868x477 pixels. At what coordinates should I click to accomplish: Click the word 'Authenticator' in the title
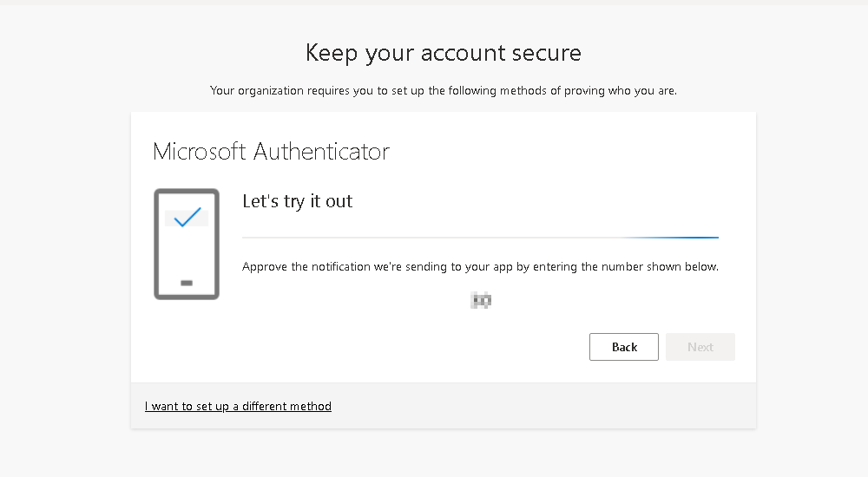322,152
